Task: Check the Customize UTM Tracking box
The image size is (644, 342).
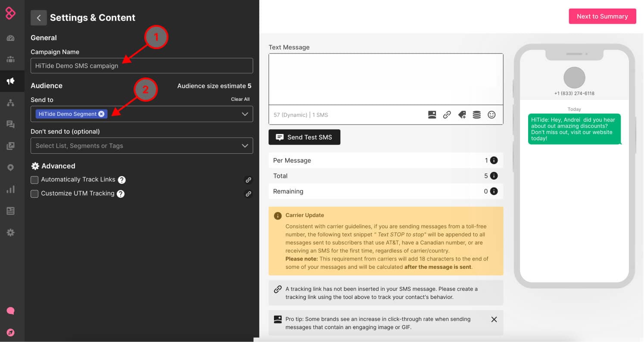Action: pos(34,194)
